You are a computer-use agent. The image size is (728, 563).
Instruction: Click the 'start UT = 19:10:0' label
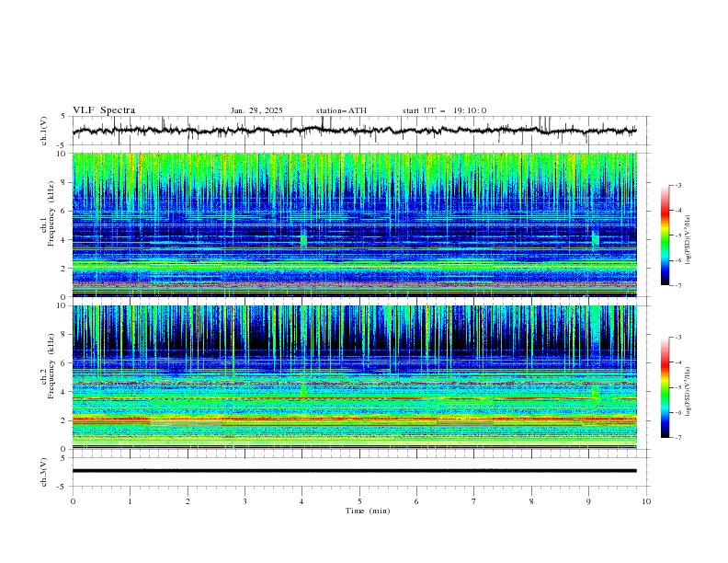(444, 110)
